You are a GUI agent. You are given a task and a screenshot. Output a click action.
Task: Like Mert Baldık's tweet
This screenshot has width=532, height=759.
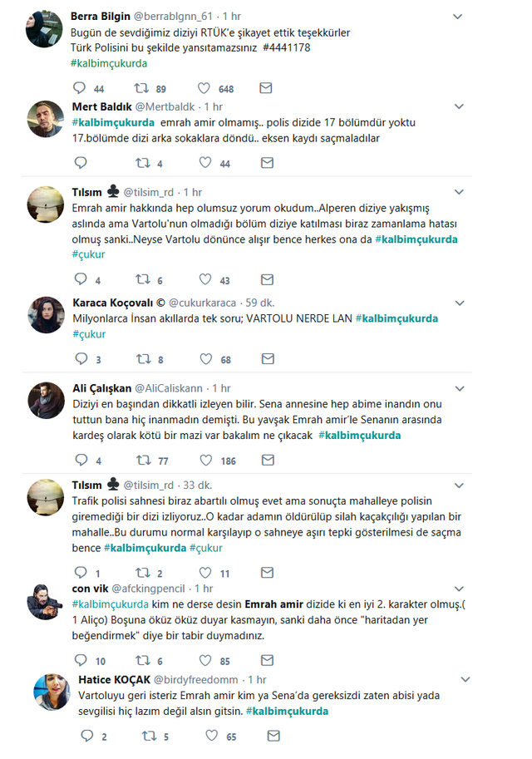(204, 163)
